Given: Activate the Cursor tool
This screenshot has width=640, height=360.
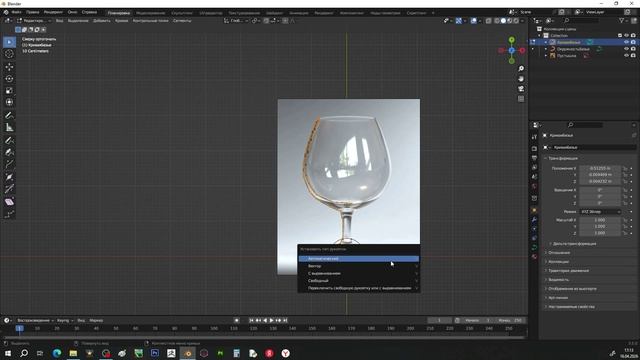Looking at the screenshot, I should pos(9,54).
